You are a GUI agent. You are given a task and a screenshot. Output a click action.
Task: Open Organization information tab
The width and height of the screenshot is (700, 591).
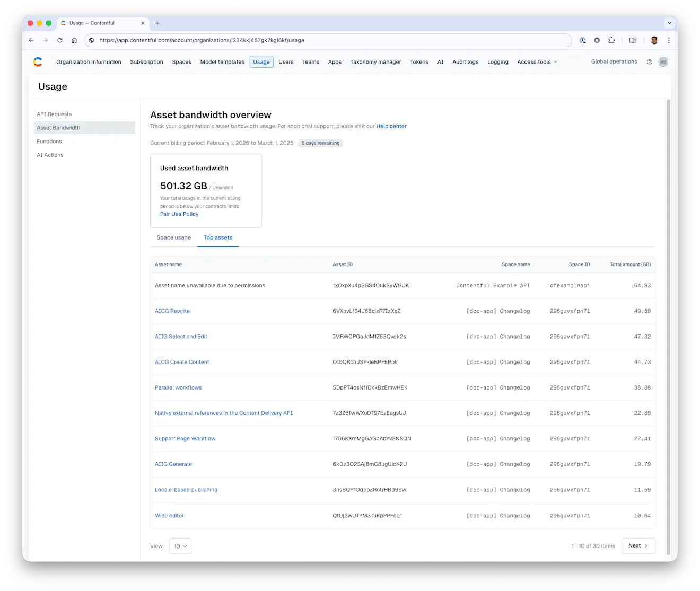[x=89, y=62]
